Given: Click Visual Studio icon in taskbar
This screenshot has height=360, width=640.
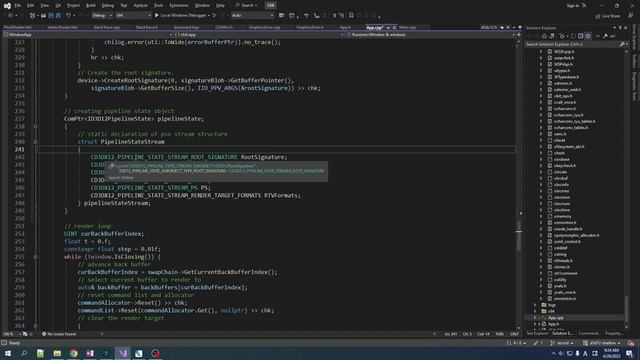Looking at the screenshot, I should 122,353.
